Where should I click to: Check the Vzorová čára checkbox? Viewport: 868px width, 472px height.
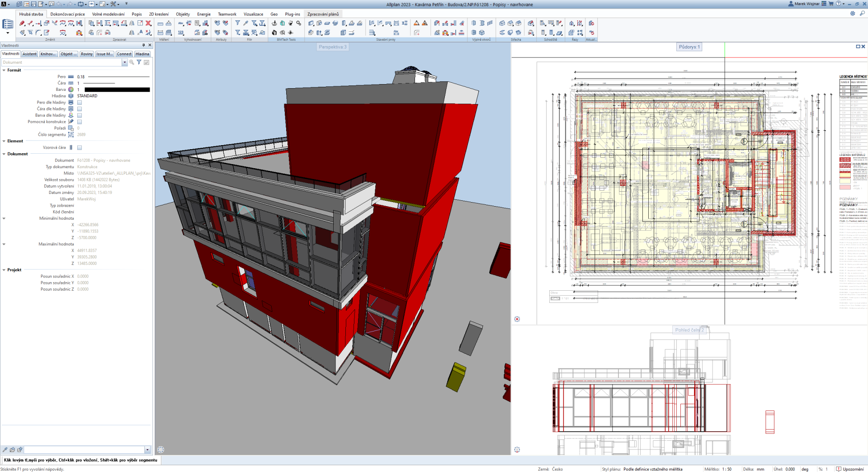click(x=80, y=148)
